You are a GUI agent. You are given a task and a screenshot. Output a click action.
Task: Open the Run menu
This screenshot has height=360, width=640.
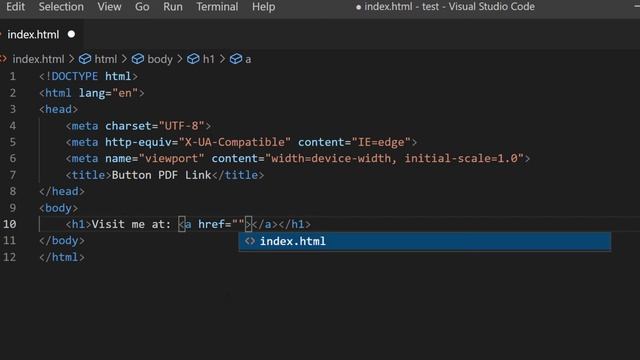point(173,7)
